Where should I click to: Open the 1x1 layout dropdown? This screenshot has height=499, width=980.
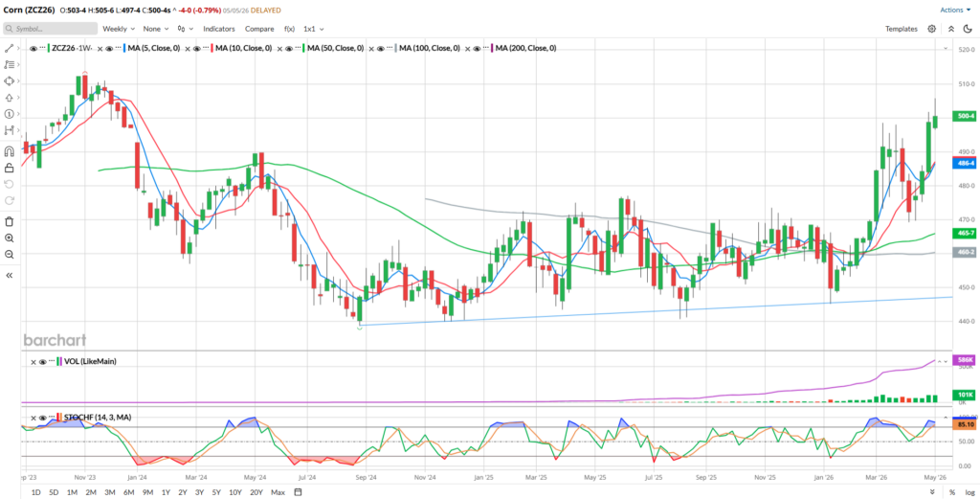coord(313,29)
